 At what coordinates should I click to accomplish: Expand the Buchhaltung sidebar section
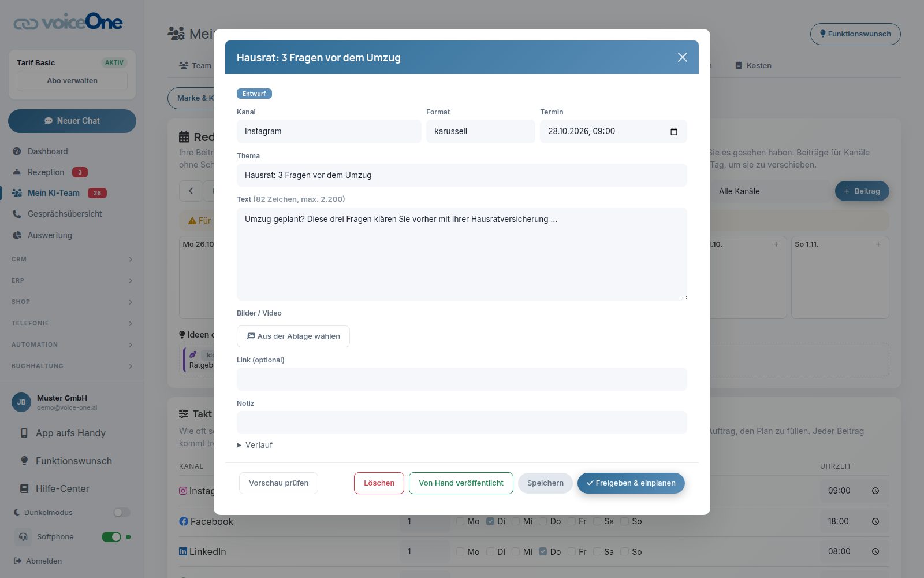click(72, 366)
